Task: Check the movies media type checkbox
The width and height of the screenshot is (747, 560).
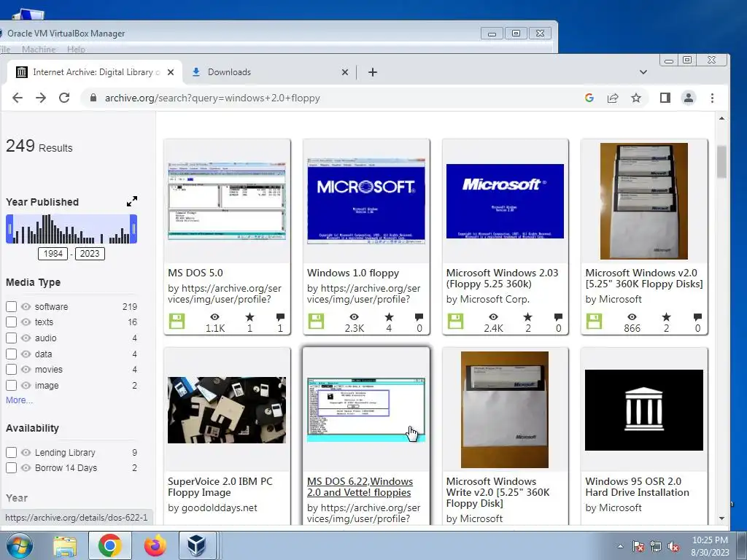Action: point(12,370)
